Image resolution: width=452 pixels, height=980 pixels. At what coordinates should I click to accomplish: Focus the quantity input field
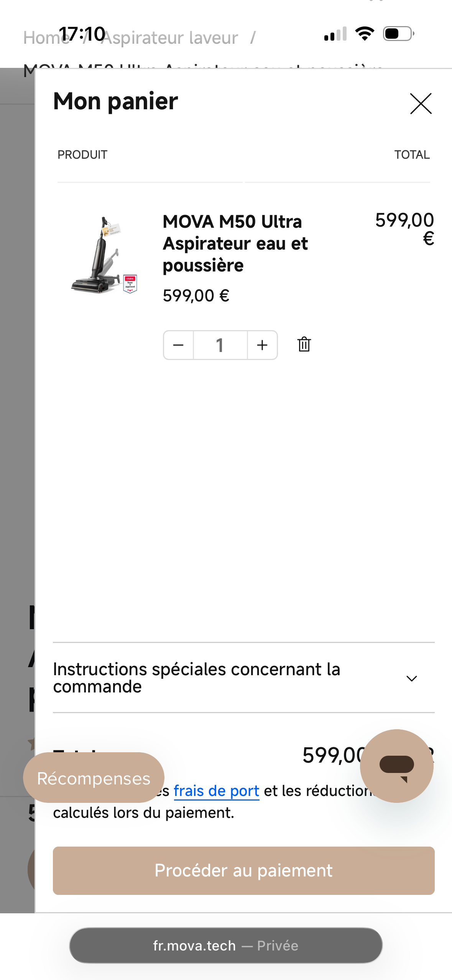(x=220, y=345)
